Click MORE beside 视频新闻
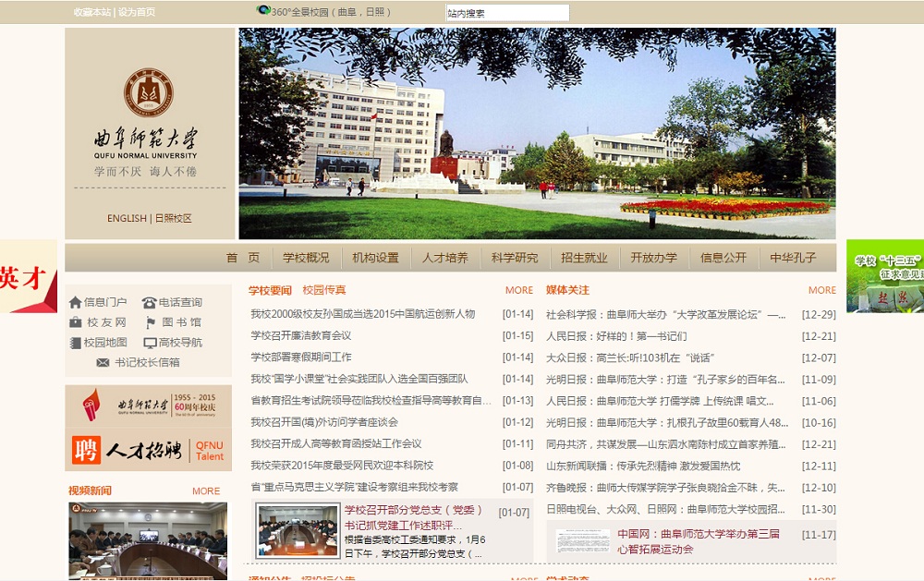Image resolution: width=924 pixels, height=581 pixels. tap(206, 490)
